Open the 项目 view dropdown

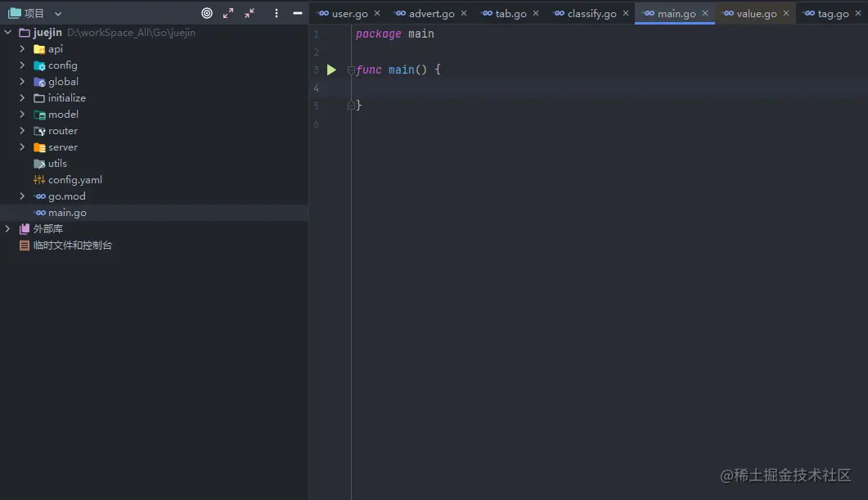(58, 14)
